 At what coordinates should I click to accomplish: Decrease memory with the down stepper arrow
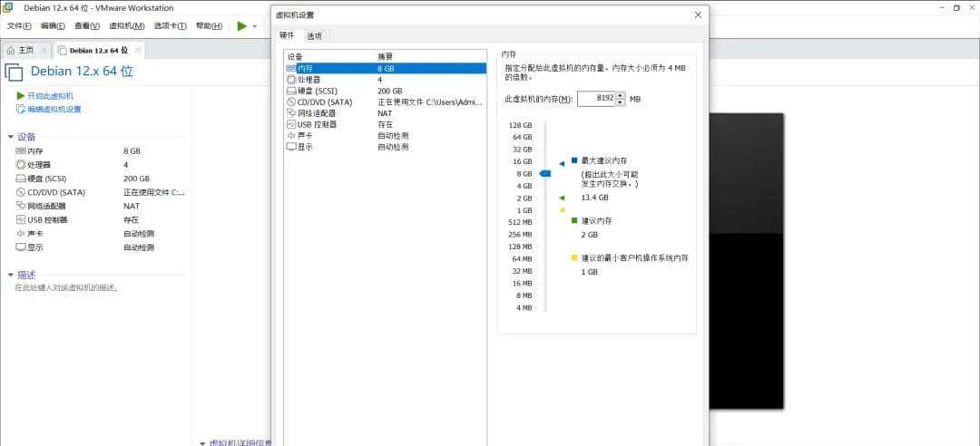pyautogui.click(x=620, y=102)
